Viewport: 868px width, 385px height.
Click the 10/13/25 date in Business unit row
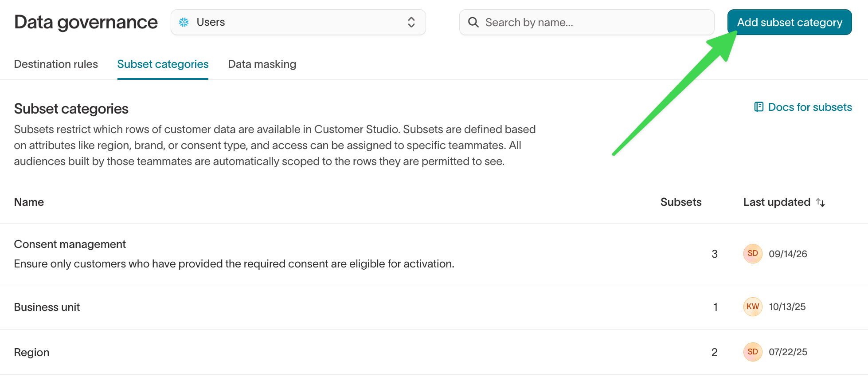(x=787, y=307)
